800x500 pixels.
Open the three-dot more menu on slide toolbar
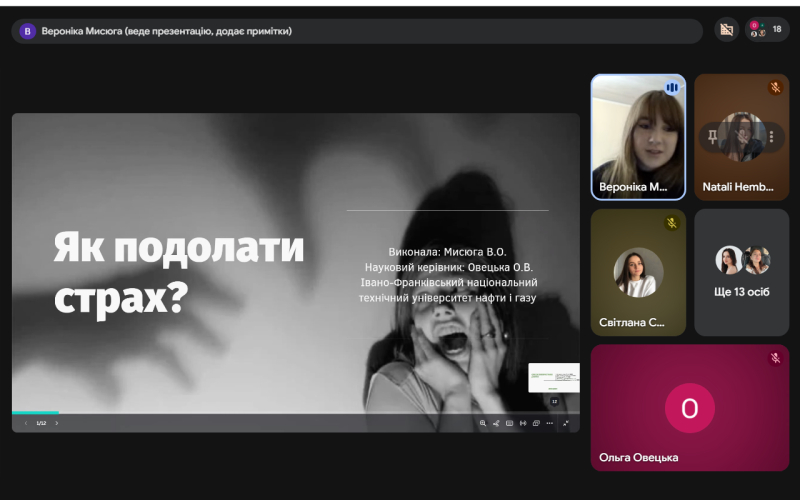(551, 423)
